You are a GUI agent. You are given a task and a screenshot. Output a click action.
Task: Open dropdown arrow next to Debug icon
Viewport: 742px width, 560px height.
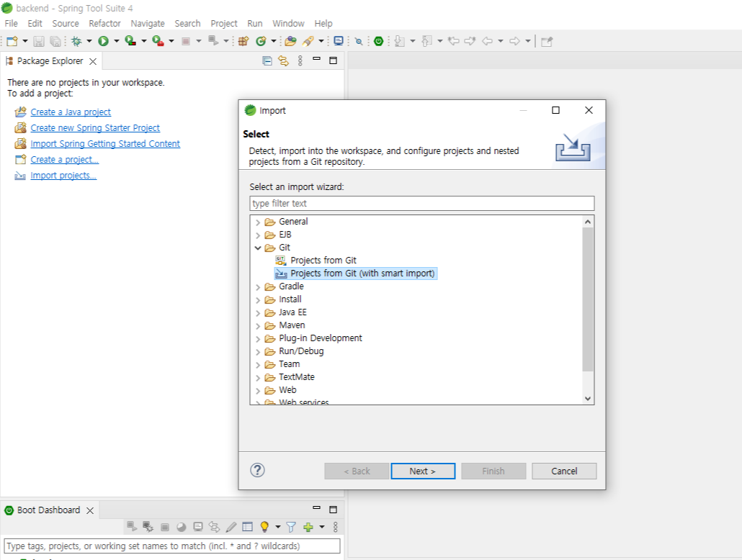click(x=89, y=41)
